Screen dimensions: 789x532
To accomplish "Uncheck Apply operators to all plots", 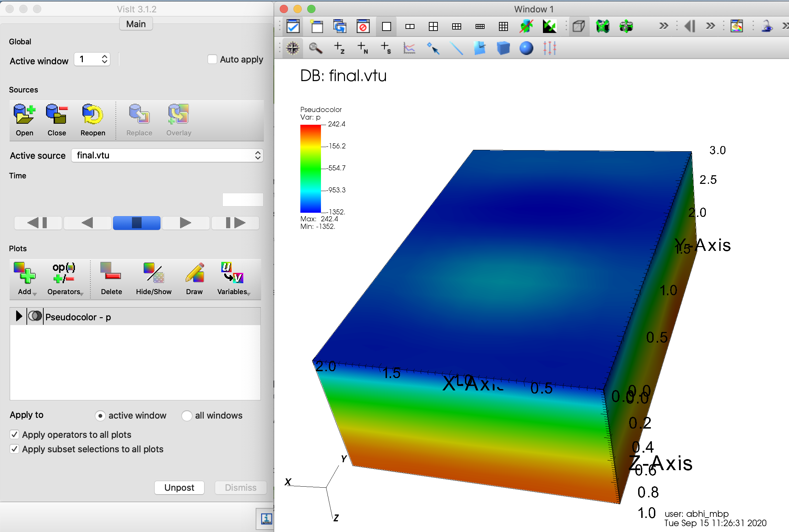I will 14,435.
